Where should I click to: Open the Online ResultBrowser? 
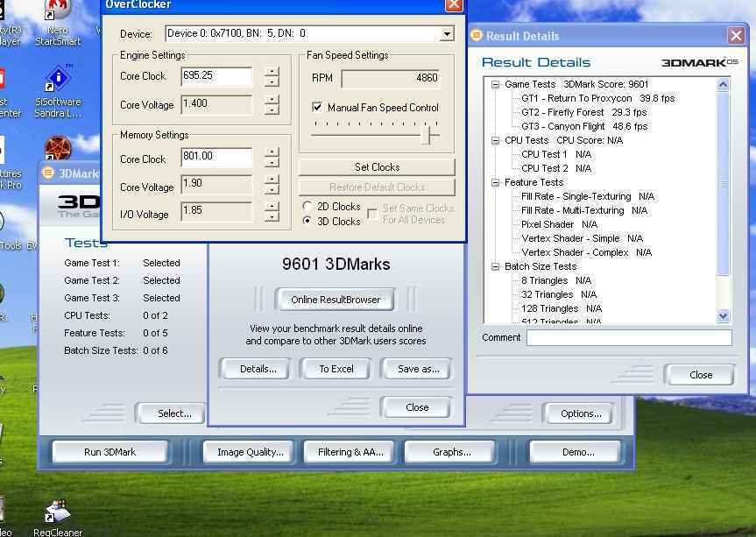(x=336, y=300)
